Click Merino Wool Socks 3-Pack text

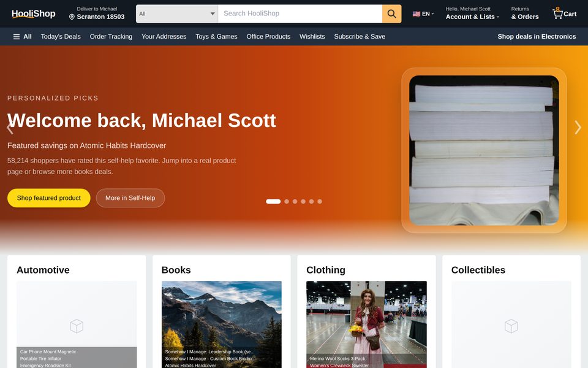337,359
